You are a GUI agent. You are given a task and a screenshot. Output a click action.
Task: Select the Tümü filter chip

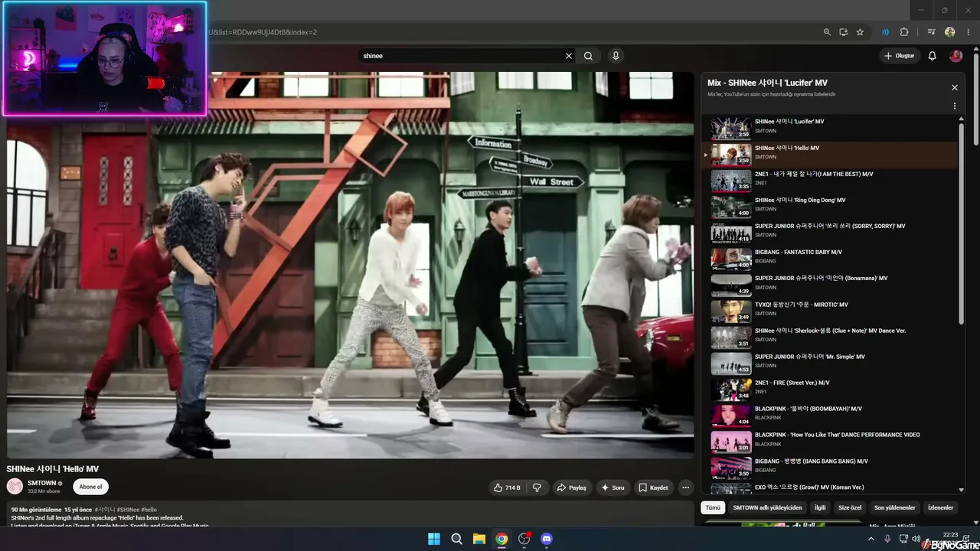pos(713,507)
